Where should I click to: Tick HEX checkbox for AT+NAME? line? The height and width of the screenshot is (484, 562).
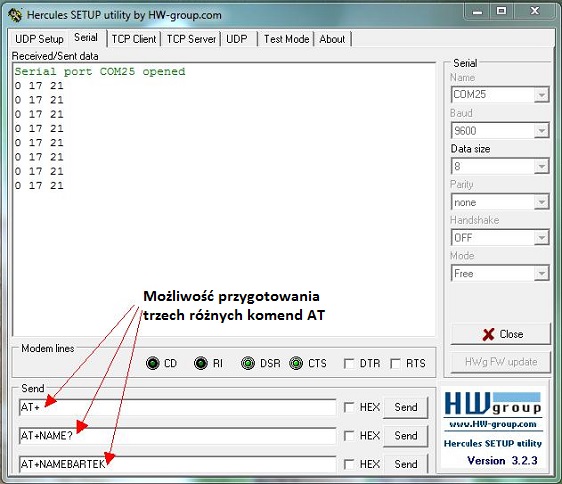pyautogui.click(x=349, y=436)
